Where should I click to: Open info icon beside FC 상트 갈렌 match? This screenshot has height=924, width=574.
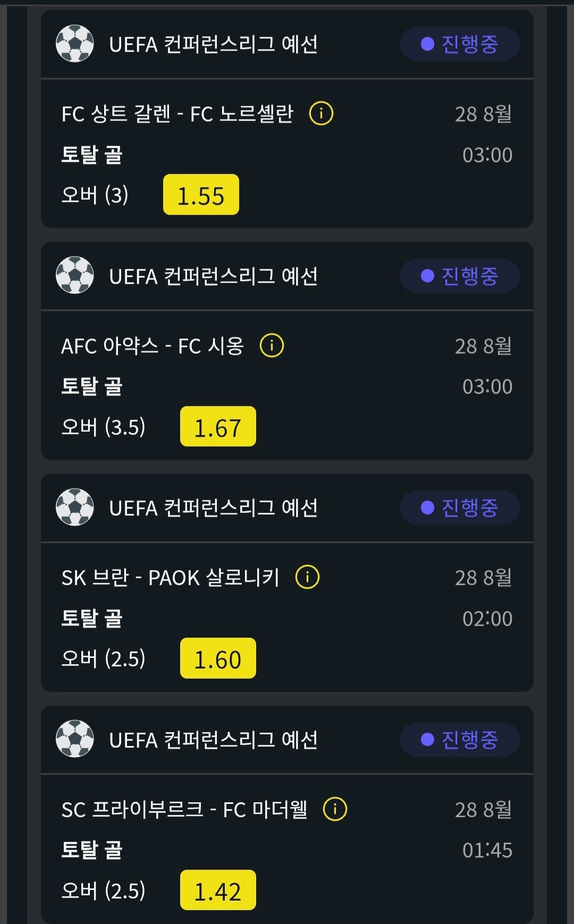pyautogui.click(x=321, y=114)
